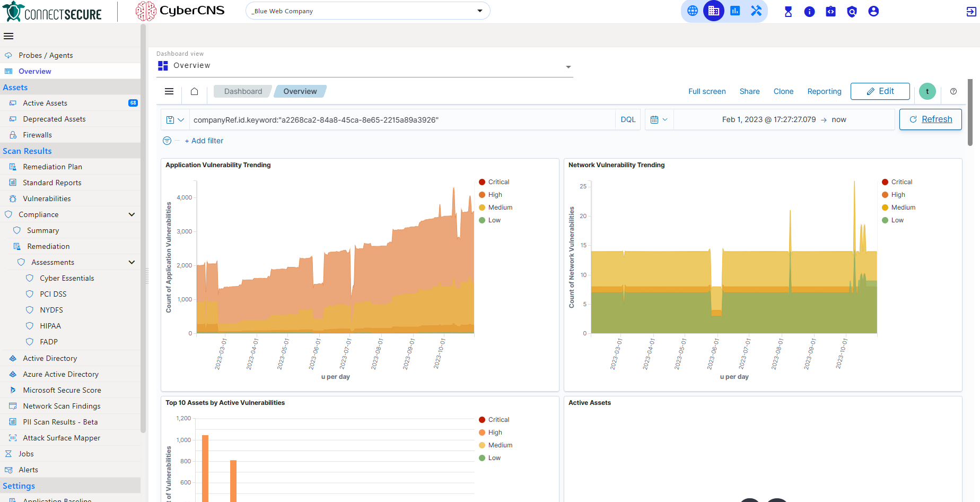Open the Dashboard view dropdown

point(568,67)
